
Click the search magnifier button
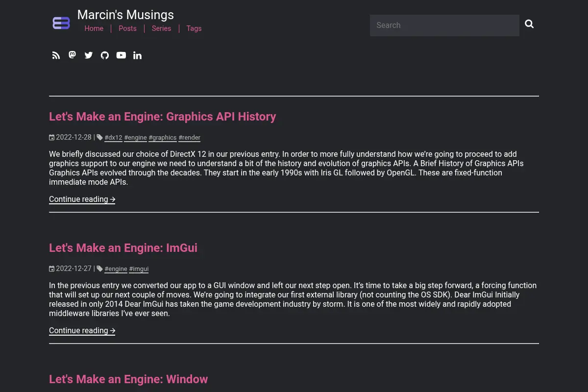(529, 24)
